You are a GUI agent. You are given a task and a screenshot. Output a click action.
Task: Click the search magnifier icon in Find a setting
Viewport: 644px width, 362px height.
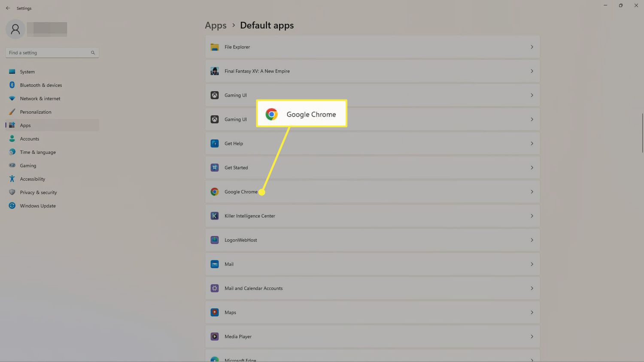pos(93,53)
